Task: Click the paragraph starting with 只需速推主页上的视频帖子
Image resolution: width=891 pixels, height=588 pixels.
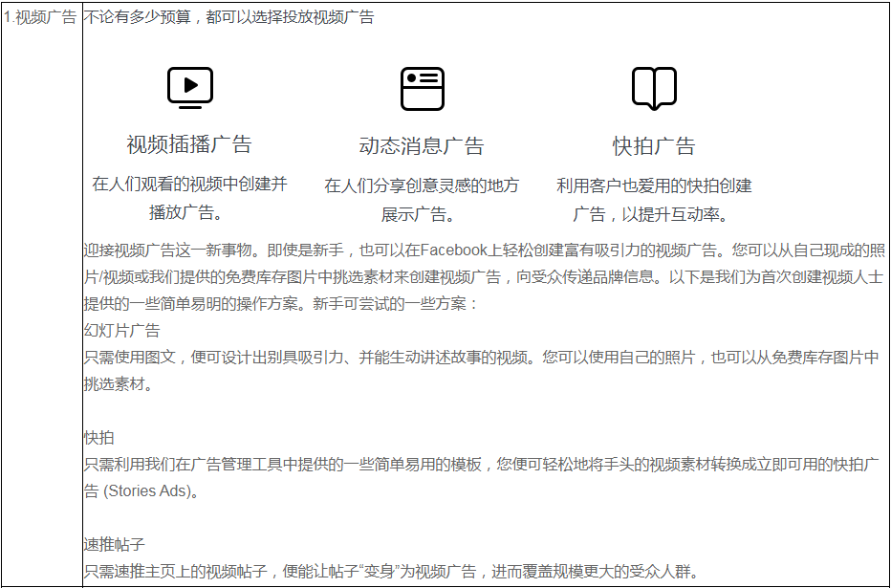Action: point(392,572)
